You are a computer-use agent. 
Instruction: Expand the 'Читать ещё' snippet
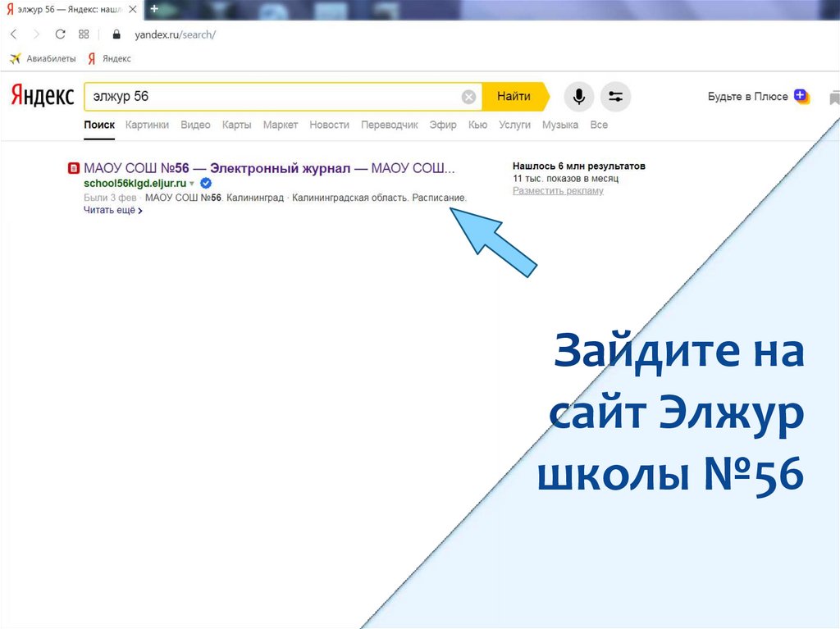point(112,211)
